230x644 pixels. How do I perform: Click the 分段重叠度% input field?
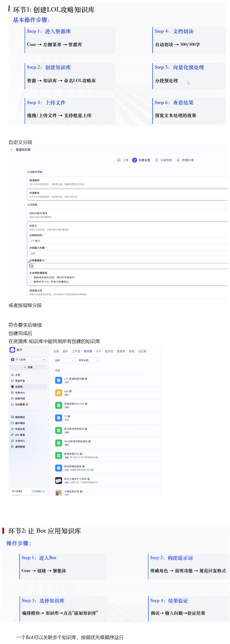point(128,266)
